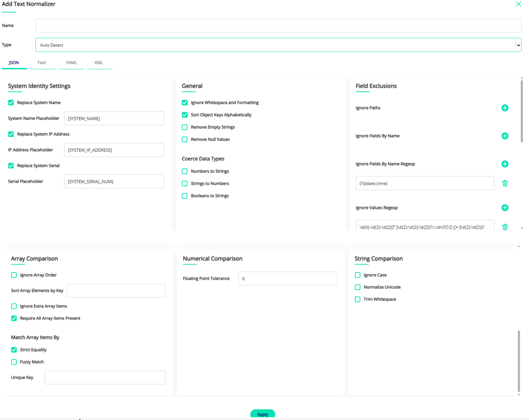The width and height of the screenshot is (529, 420).
Task: Click the Floating Point Tolerance field
Action: pos(288,279)
